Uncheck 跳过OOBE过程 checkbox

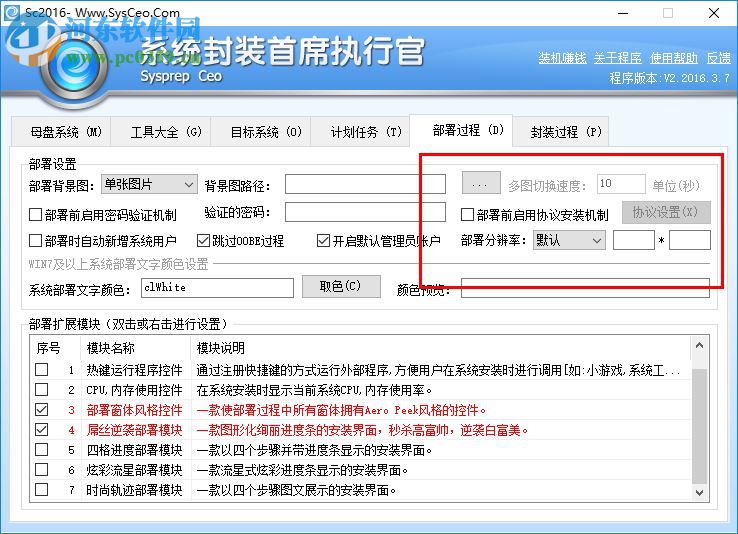pyautogui.click(x=203, y=240)
